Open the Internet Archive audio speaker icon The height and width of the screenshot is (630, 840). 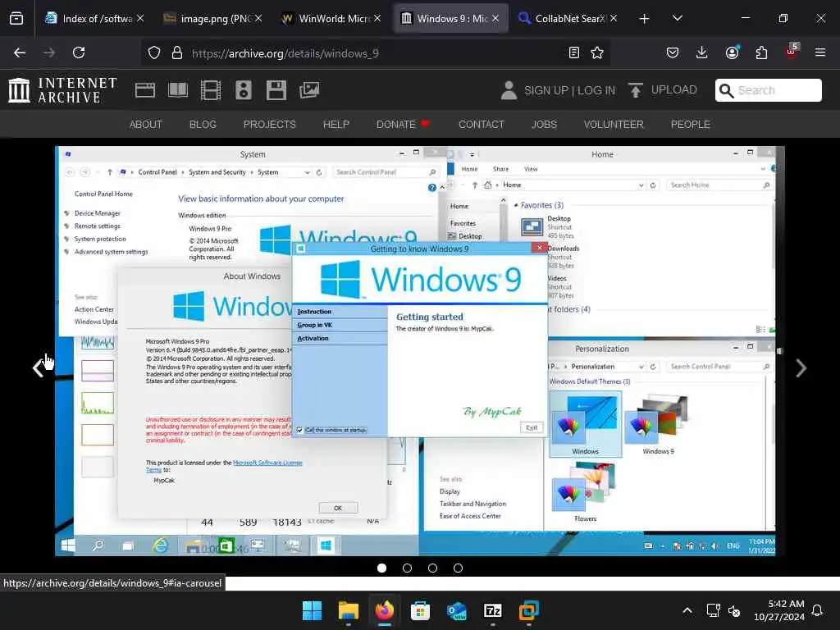[243, 90]
